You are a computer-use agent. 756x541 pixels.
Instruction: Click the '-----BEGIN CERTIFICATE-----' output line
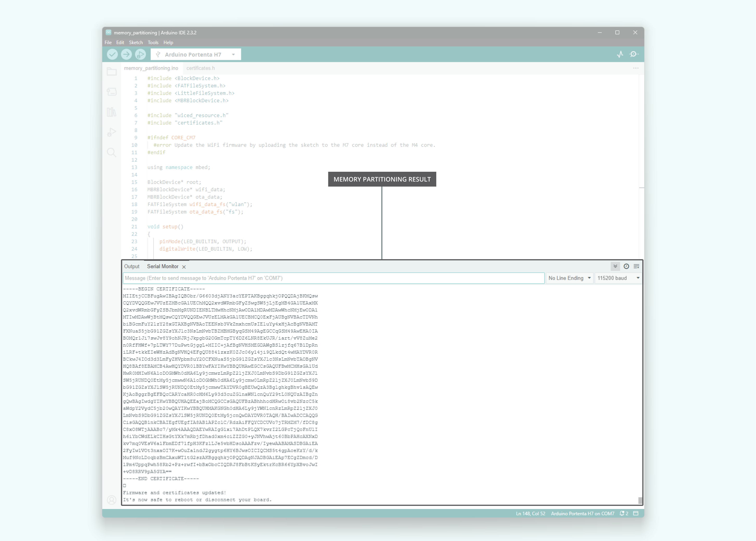(x=164, y=289)
